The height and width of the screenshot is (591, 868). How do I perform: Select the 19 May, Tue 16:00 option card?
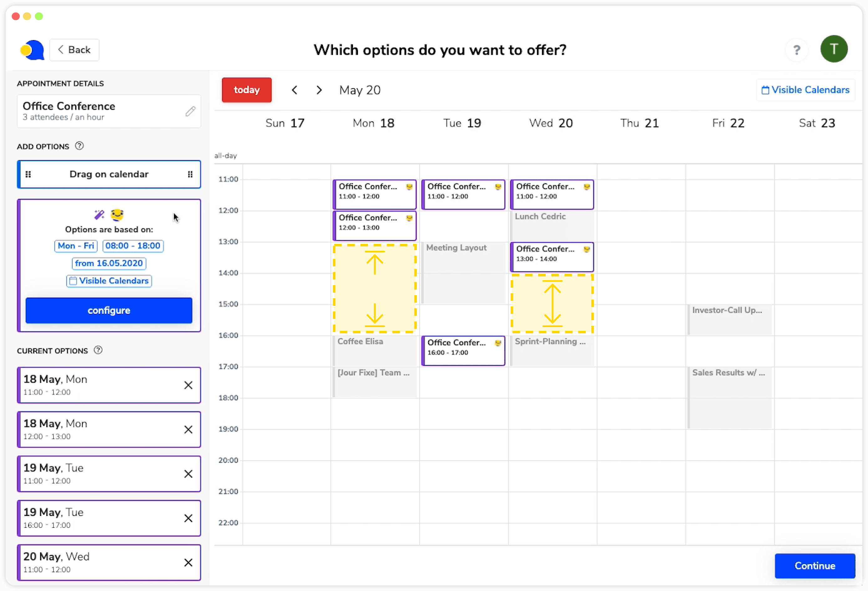coord(109,518)
